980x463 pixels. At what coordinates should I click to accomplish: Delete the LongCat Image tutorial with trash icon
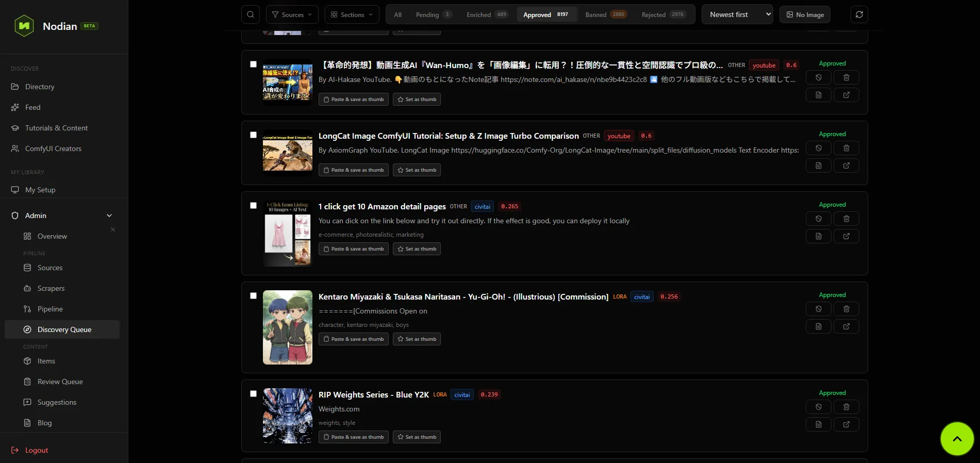[x=846, y=148]
